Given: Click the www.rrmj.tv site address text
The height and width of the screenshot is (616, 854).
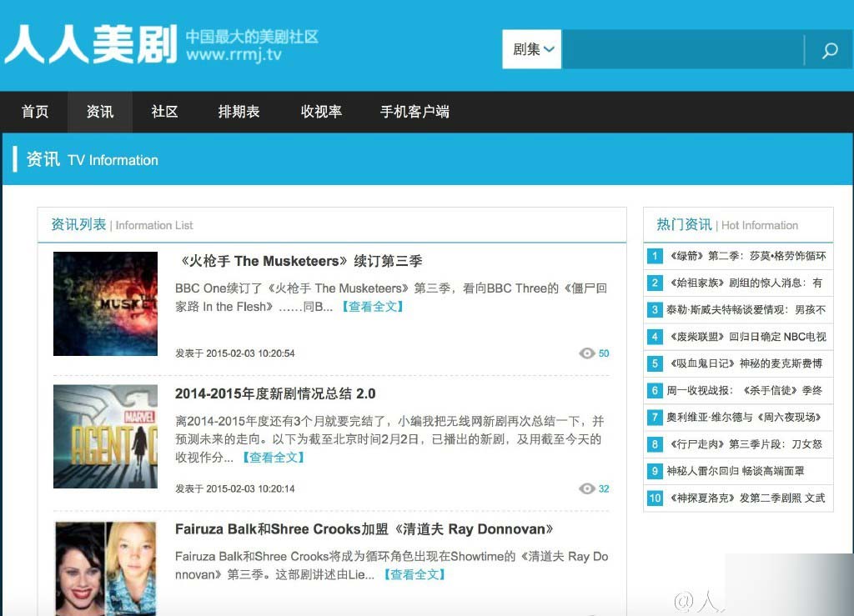Looking at the screenshot, I should (234, 54).
